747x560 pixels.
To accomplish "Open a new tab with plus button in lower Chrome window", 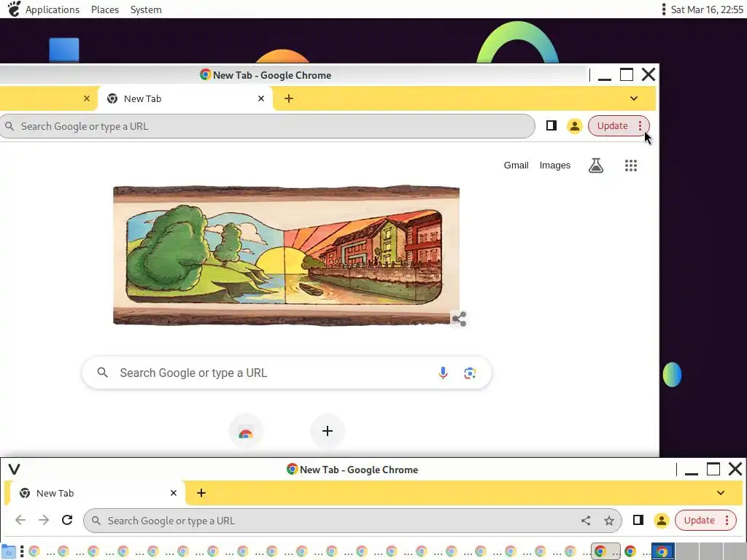I will [201, 494].
